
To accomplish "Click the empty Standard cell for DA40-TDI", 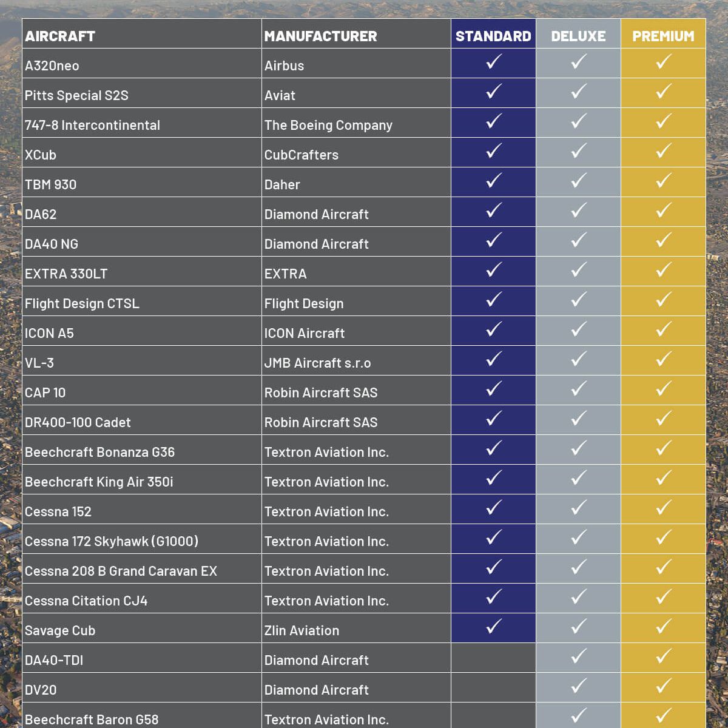I will click(x=493, y=658).
